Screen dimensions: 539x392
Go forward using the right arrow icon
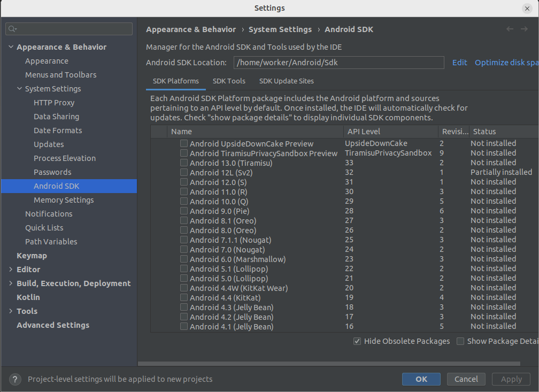click(x=524, y=29)
